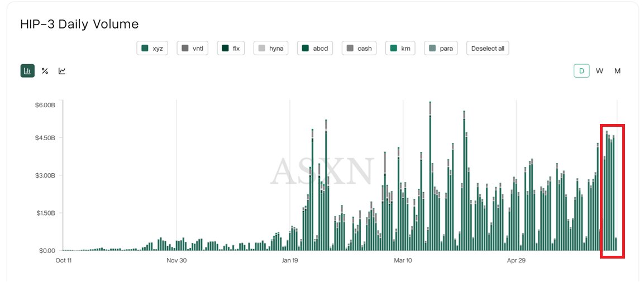Click the $6.00B axis label
Viewport: 644px width, 296px height.
(x=45, y=105)
